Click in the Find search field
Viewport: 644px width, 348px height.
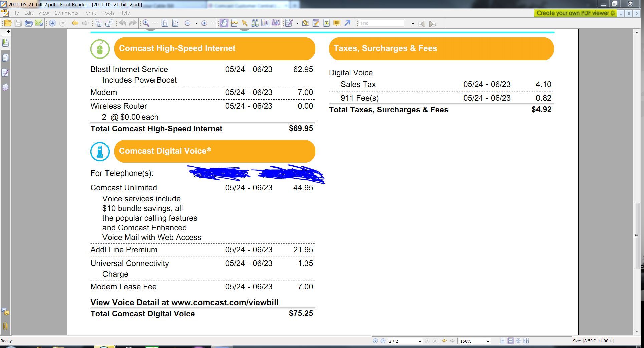[382, 23]
